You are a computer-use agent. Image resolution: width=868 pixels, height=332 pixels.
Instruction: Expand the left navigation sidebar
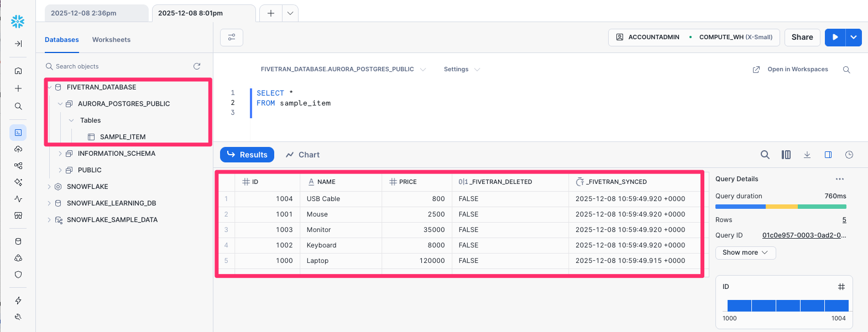[18, 44]
